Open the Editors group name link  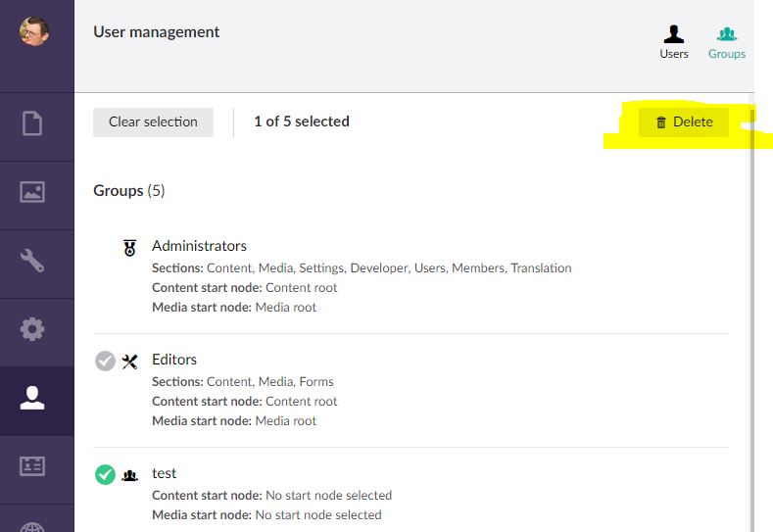coord(174,360)
